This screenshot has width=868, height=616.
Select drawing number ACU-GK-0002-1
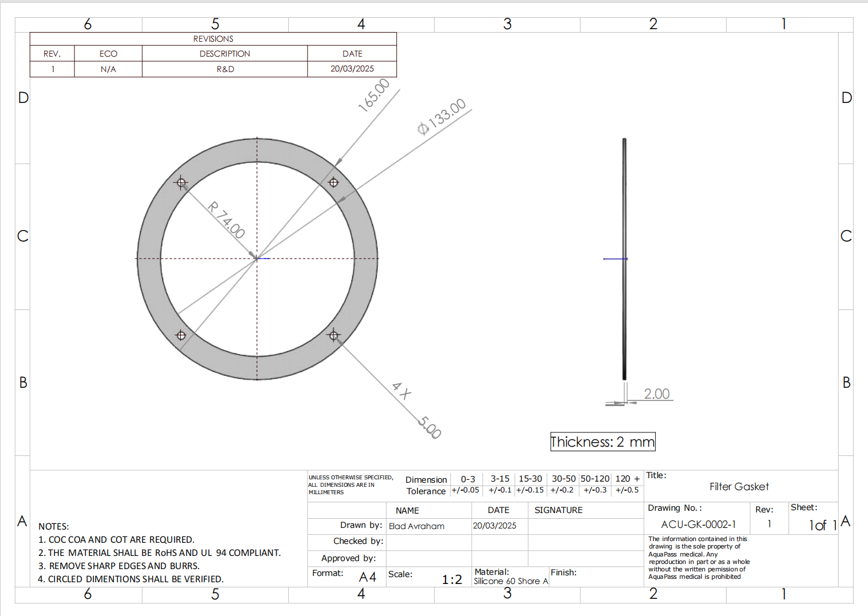click(698, 524)
